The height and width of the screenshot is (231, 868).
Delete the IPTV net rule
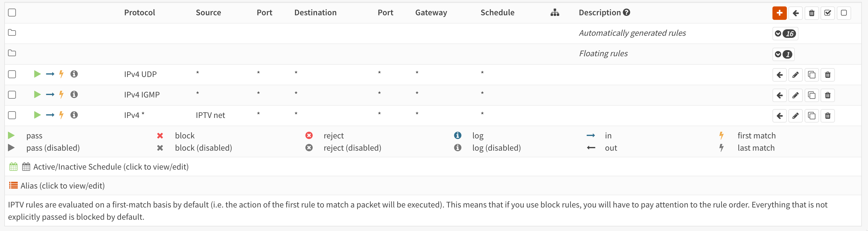tap(828, 116)
